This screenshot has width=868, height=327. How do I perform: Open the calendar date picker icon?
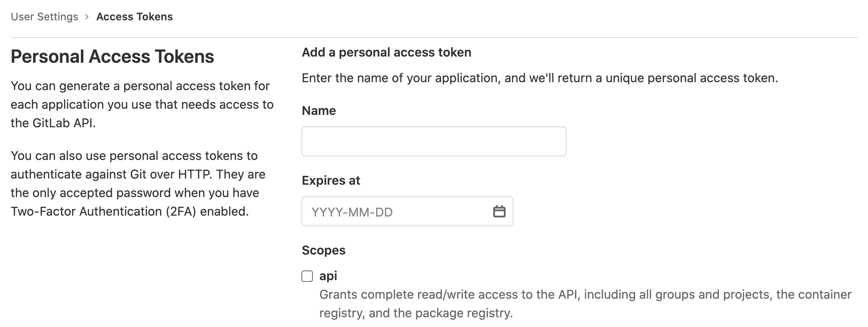click(x=499, y=212)
